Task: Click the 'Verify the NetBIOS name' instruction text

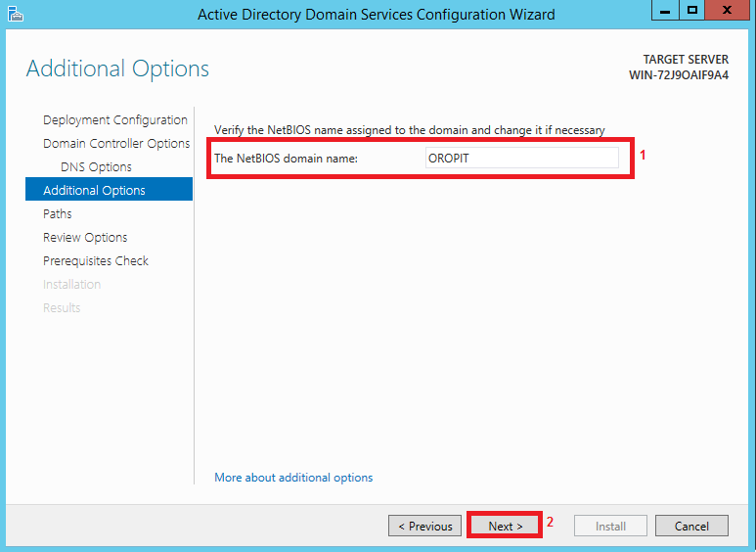Action: (410, 130)
